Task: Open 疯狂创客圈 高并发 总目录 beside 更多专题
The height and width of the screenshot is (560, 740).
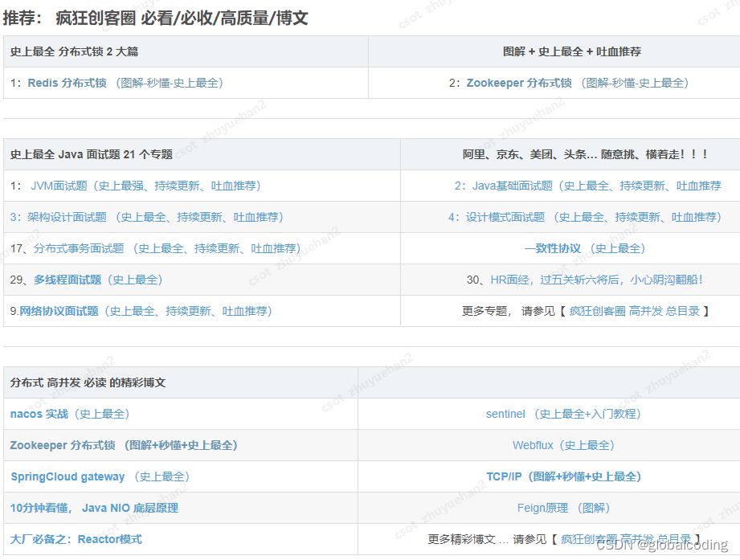Action: (634, 312)
